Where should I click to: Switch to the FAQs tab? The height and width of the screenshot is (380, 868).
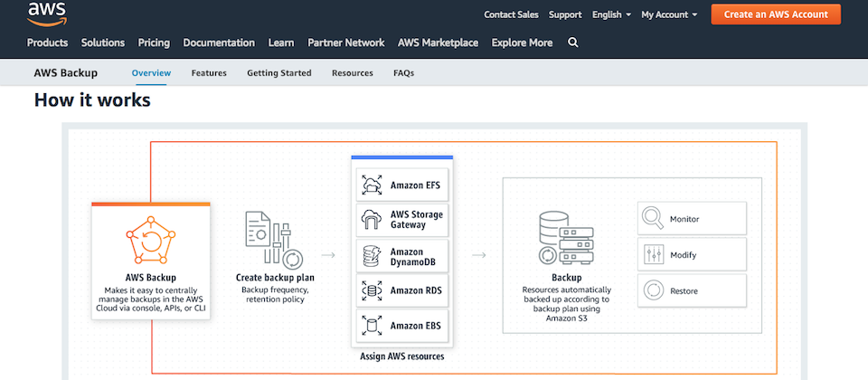click(x=403, y=72)
